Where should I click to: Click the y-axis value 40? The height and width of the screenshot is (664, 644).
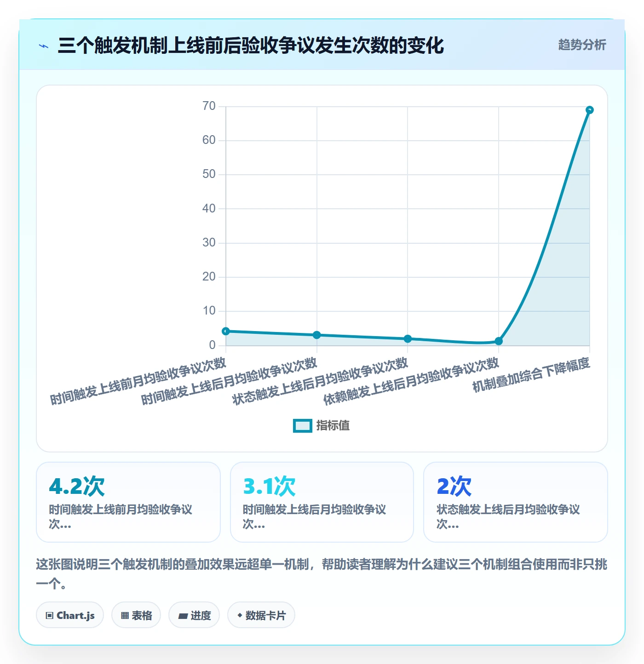coord(209,208)
